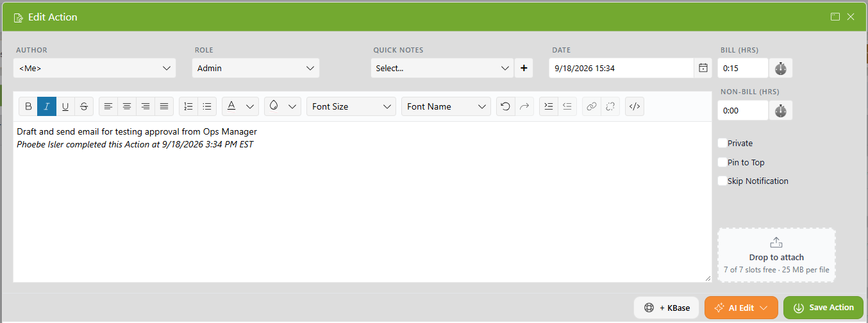Insert a numbered list
Image resolution: width=868 pixels, height=323 pixels.
[x=188, y=106]
